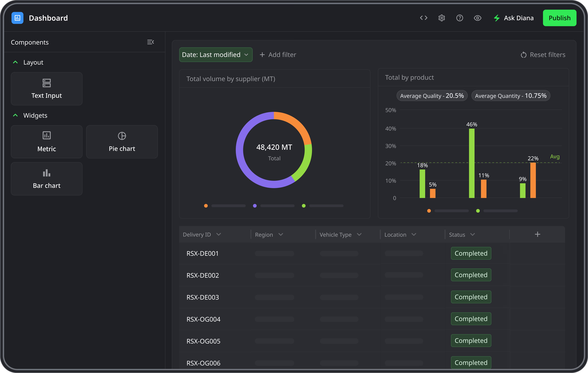Add a new table column with plus
Screen dimensions: 588x373
[537, 234]
